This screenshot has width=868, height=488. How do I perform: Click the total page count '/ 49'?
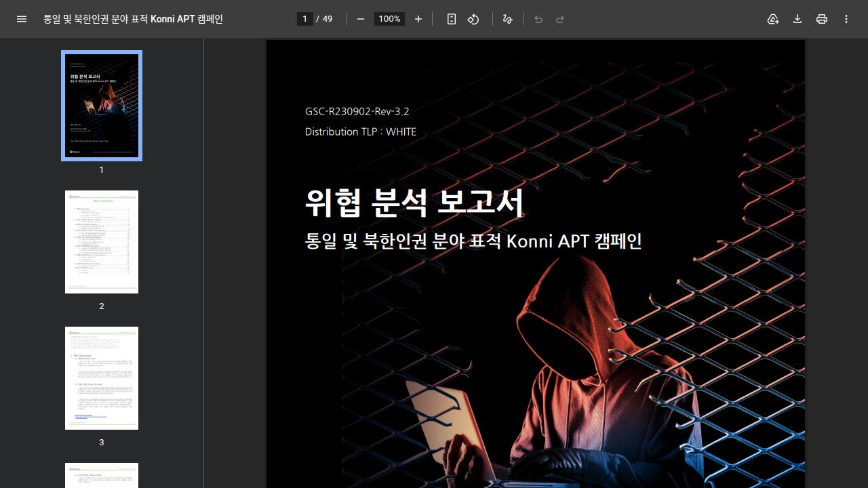click(x=324, y=19)
